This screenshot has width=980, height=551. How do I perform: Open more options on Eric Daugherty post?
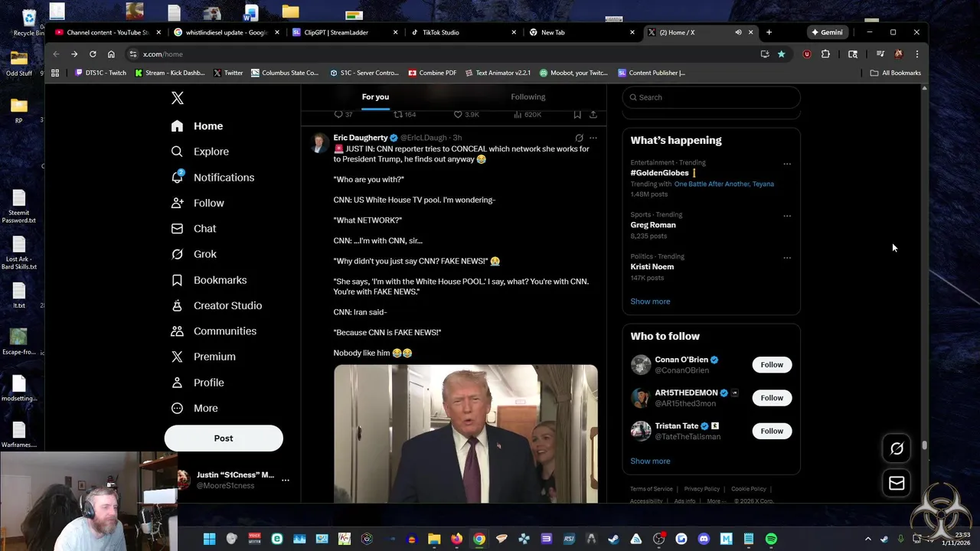[x=593, y=138]
